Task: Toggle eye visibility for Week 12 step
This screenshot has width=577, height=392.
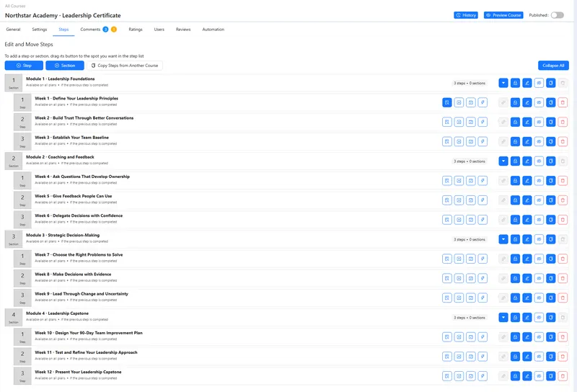Action: coord(539,376)
